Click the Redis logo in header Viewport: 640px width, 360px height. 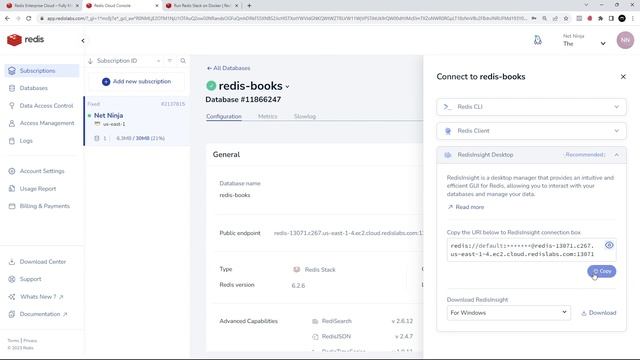click(x=25, y=40)
